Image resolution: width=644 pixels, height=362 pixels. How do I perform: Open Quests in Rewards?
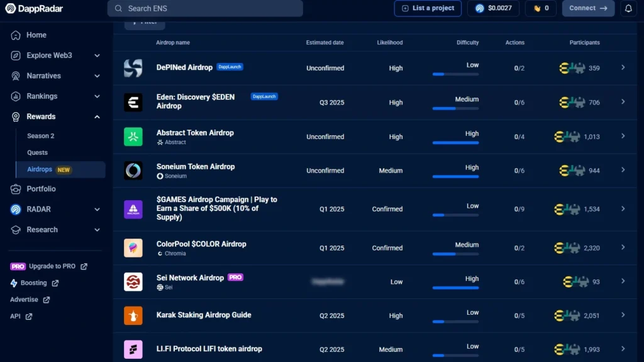[37, 152]
